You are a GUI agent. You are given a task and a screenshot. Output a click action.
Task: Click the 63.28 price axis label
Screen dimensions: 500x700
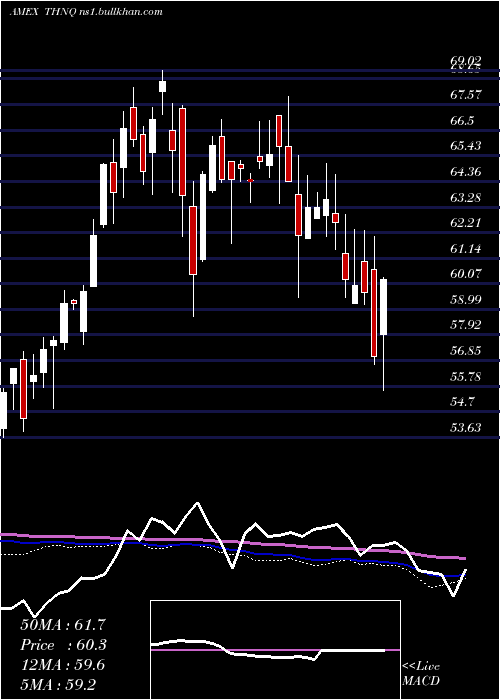pyautogui.click(x=465, y=197)
